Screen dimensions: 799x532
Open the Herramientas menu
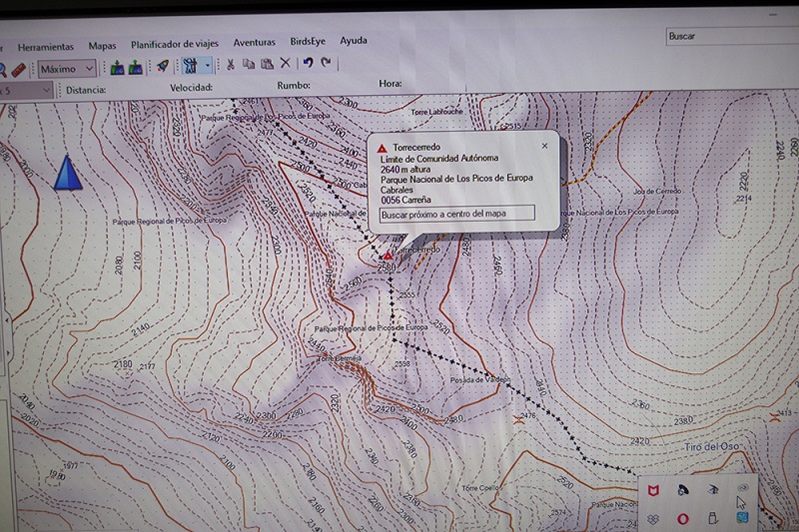point(45,47)
